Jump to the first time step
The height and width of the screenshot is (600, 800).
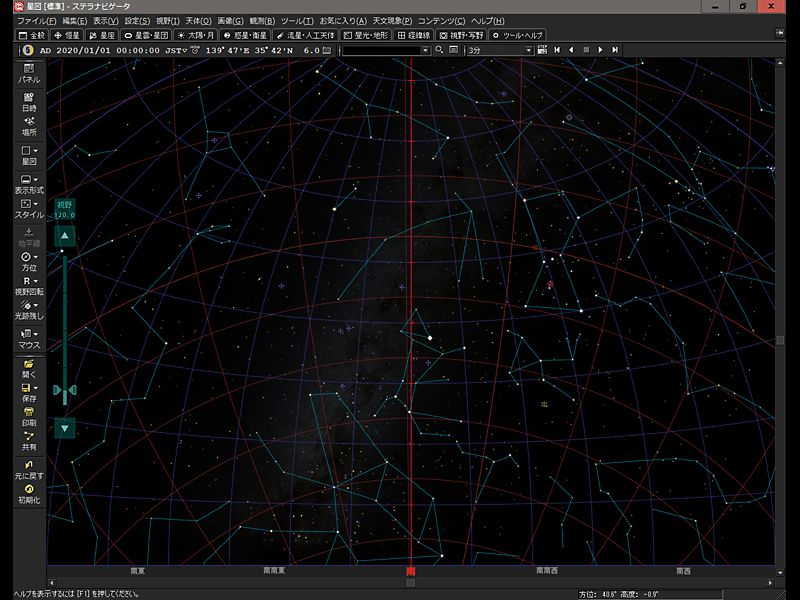557,49
